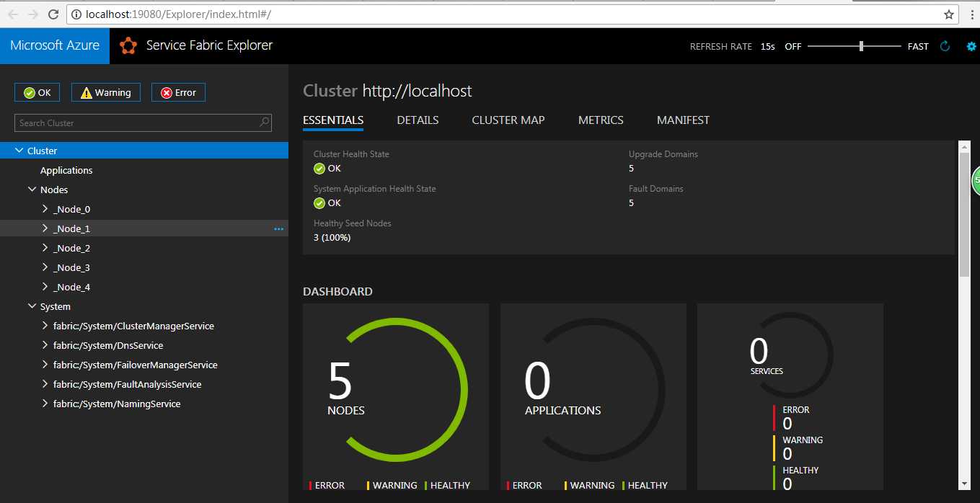Expand fabric:/System/ClusterManagerService
Screen dimensions: 980x503
pyautogui.click(x=45, y=326)
